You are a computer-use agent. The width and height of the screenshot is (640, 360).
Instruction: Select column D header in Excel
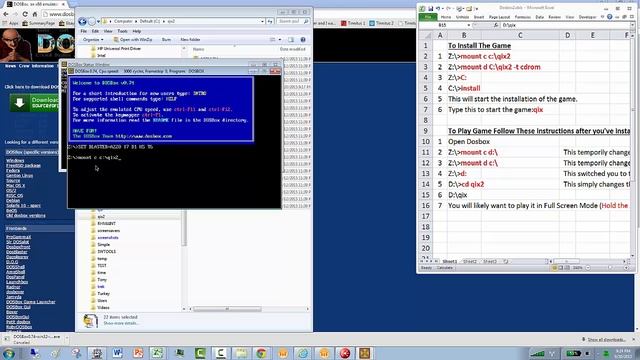click(567, 36)
